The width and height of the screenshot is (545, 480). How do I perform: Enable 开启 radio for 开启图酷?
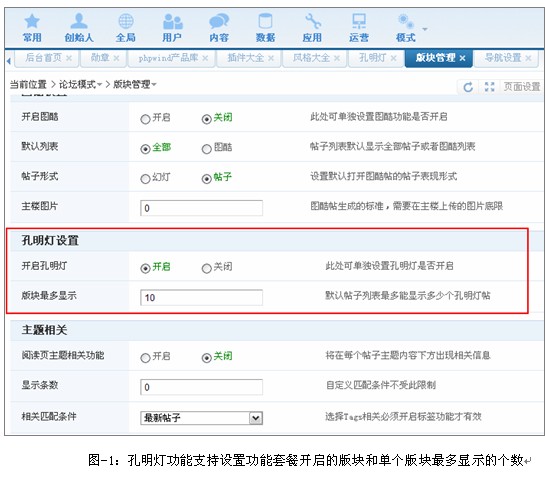coord(145,119)
